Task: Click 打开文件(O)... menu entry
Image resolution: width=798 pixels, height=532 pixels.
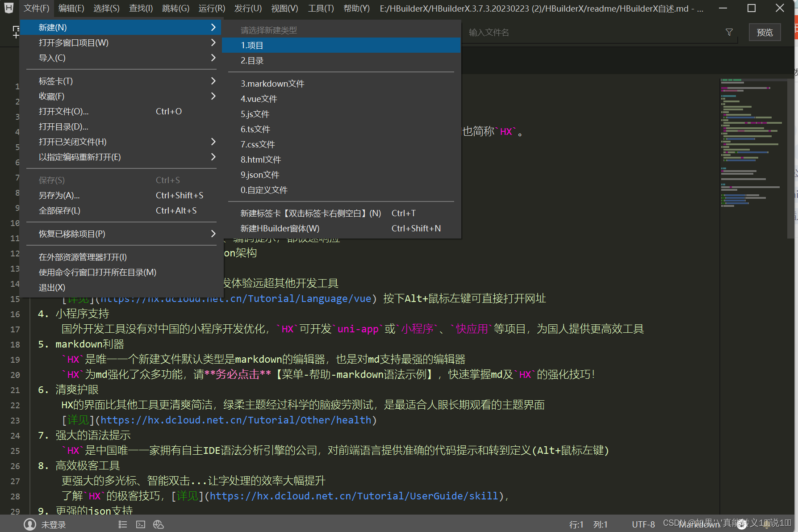Action: [x=121, y=111]
